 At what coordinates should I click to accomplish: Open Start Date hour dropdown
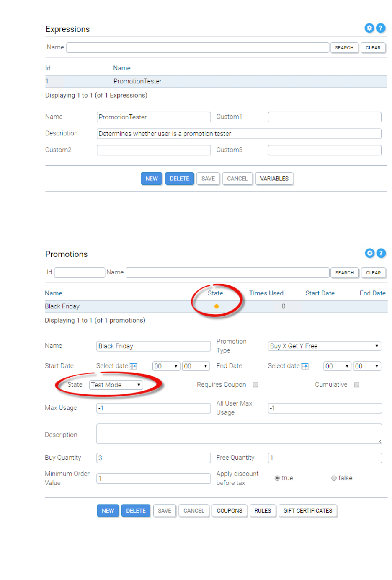(166, 366)
